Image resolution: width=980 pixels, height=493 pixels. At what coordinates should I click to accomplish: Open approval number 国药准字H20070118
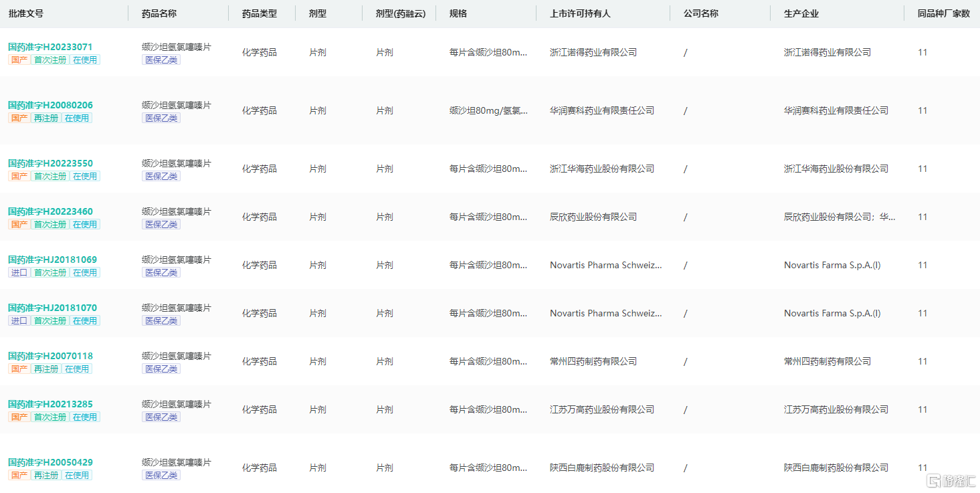pos(50,356)
